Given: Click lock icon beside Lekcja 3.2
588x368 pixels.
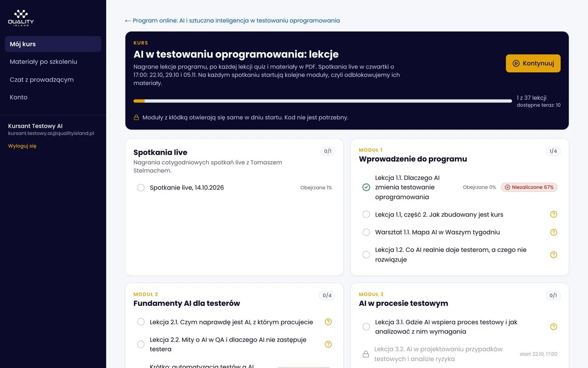Looking at the screenshot, I should pos(366,354).
